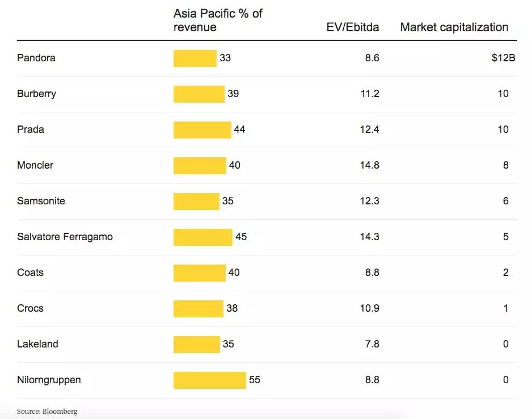
Task: Select the Moncler row label
Action: (x=35, y=165)
